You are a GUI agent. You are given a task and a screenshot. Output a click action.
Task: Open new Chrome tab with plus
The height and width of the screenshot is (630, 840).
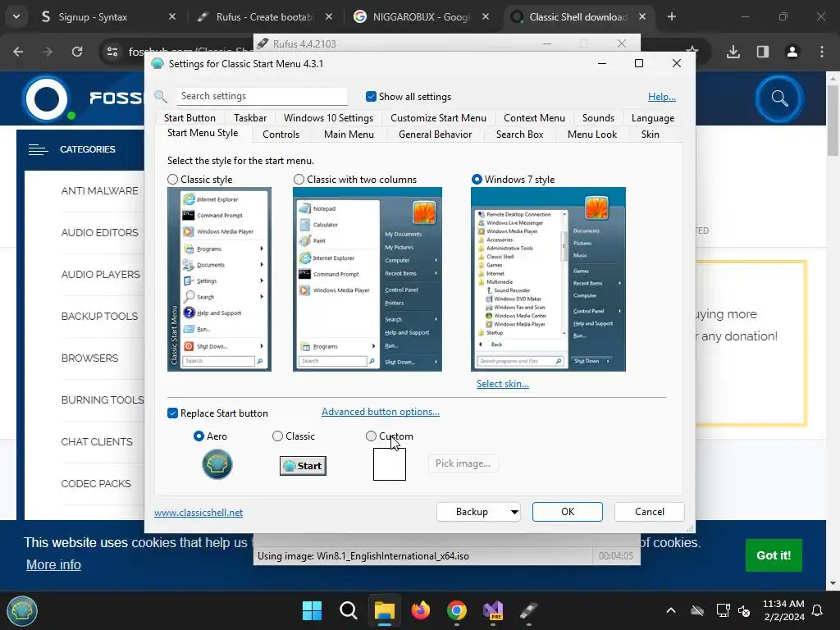click(x=672, y=16)
